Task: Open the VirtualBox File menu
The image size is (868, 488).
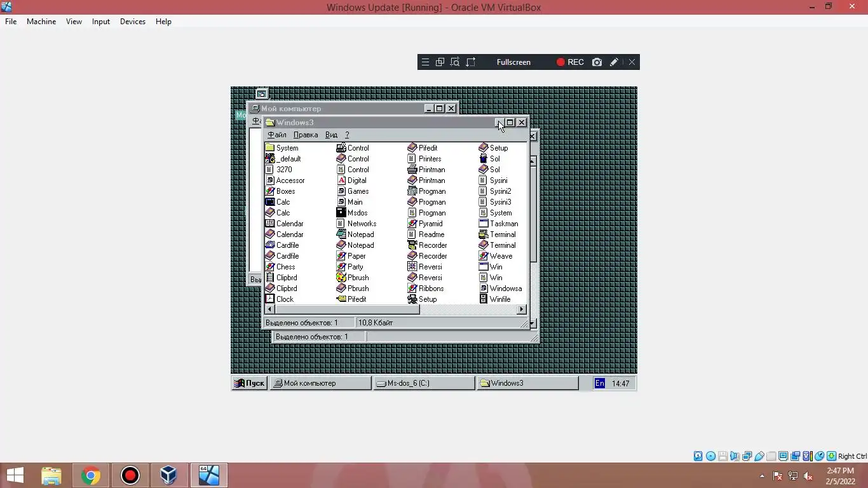Action: [11, 22]
